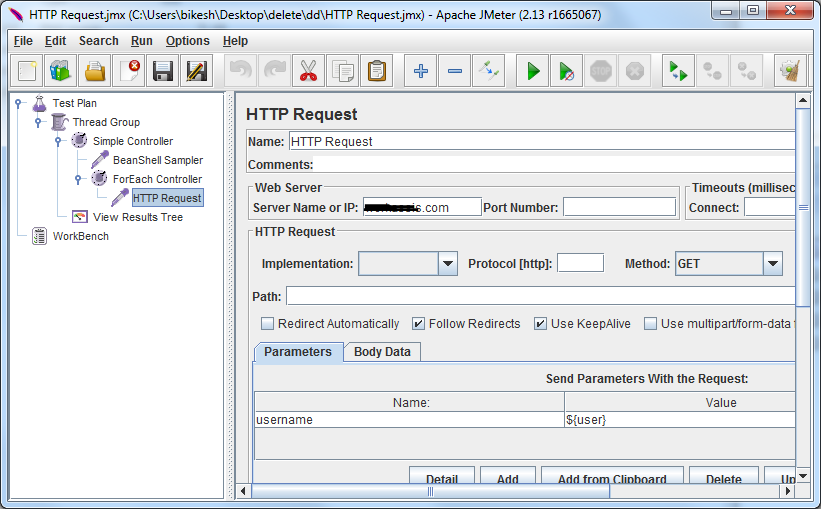Open the Help menu
Image resolution: width=821 pixels, height=509 pixels.
pyautogui.click(x=235, y=41)
